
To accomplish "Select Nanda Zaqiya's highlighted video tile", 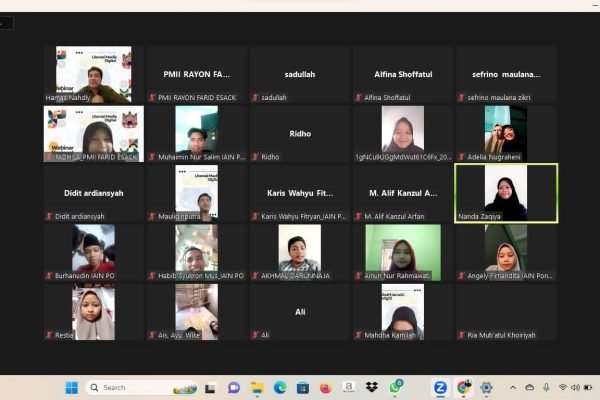I will 505,192.
